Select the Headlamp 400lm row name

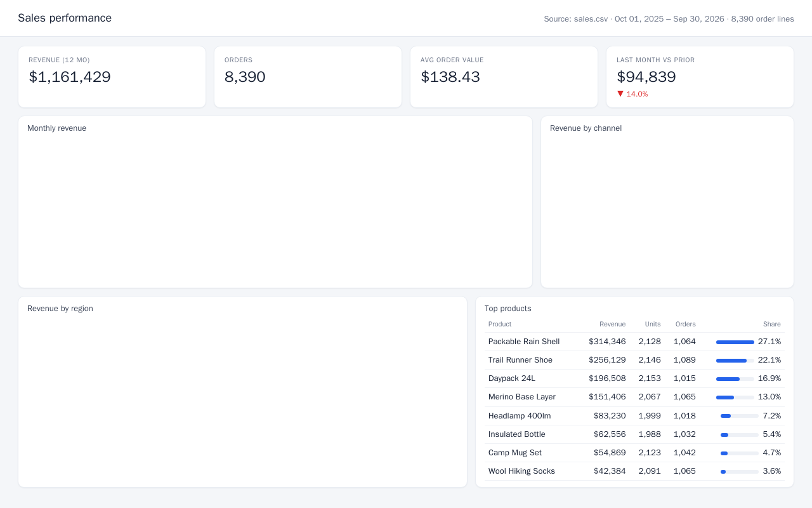(520, 416)
